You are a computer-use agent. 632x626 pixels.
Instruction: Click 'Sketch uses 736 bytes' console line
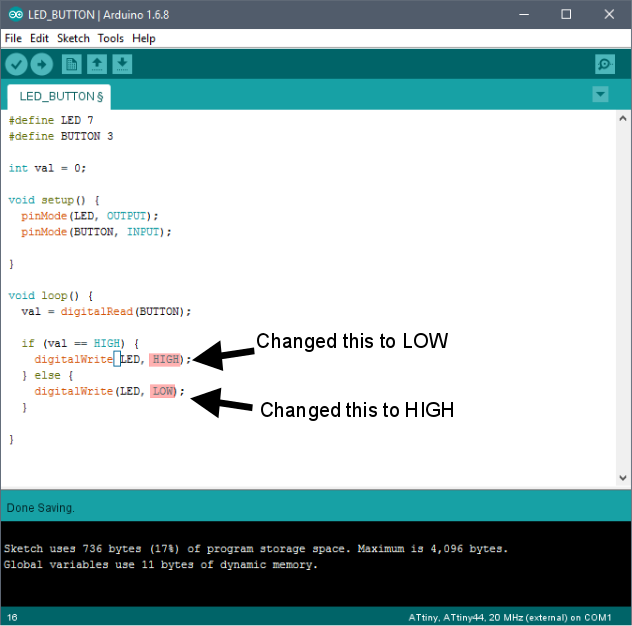click(256, 549)
